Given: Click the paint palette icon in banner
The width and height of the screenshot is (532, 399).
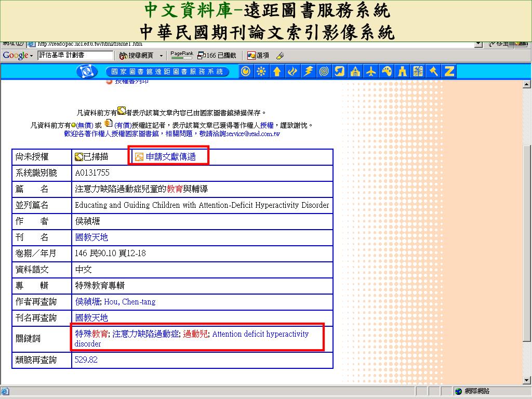Looking at the screenshot, I should (387, 72).
